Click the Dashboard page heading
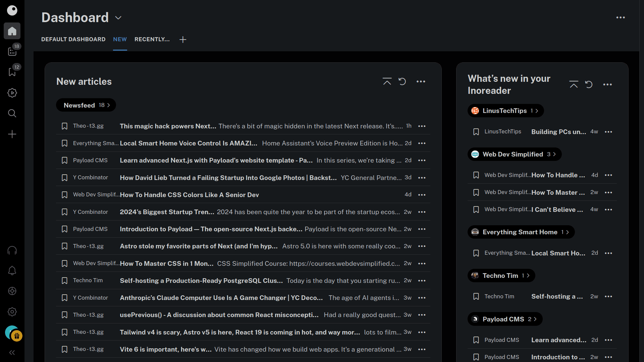 (75, 17)
